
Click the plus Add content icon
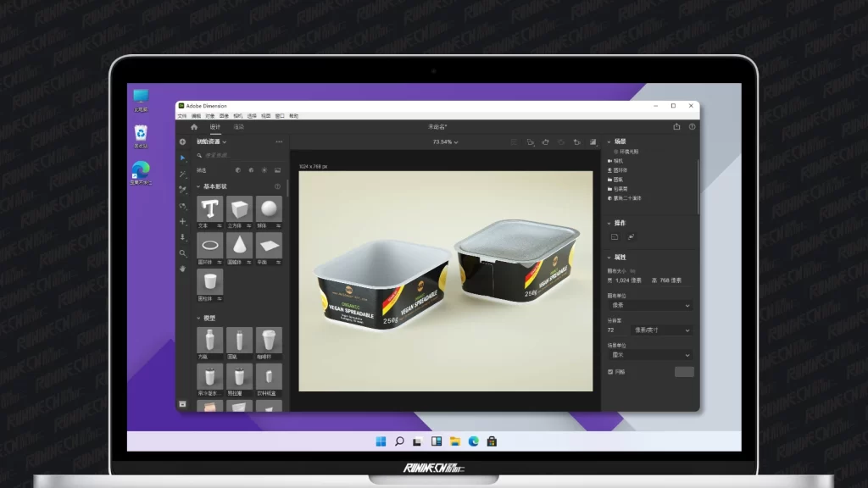[x=182, y=141]
